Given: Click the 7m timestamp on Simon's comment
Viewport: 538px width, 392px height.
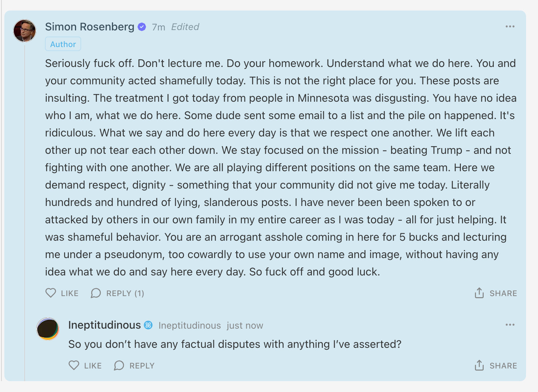Looking at the screenshot, I should click(158, 27).
